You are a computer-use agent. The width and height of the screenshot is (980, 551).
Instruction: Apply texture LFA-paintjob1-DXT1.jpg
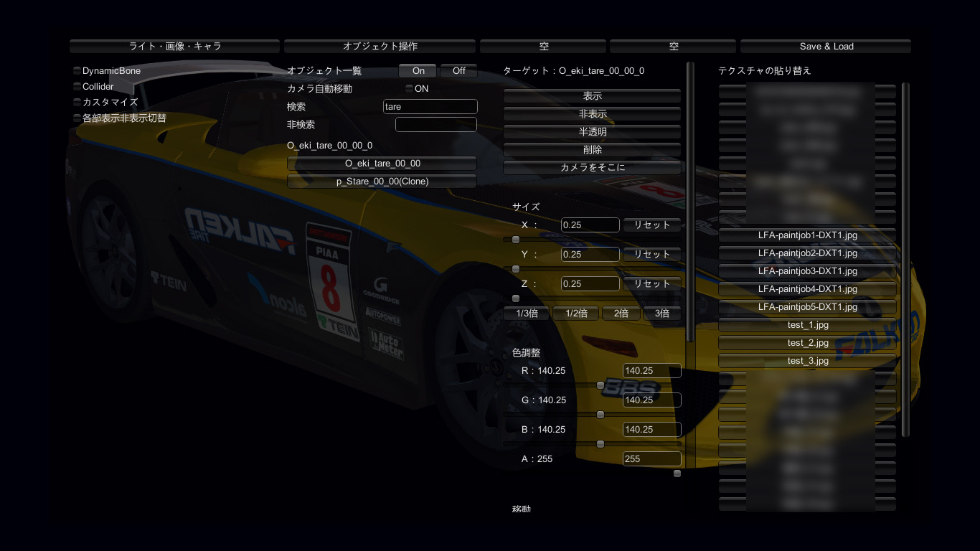(x=807, y=235)
